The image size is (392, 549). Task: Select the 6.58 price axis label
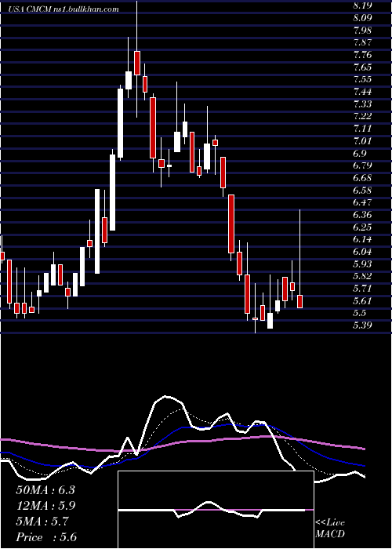point(362,190)
